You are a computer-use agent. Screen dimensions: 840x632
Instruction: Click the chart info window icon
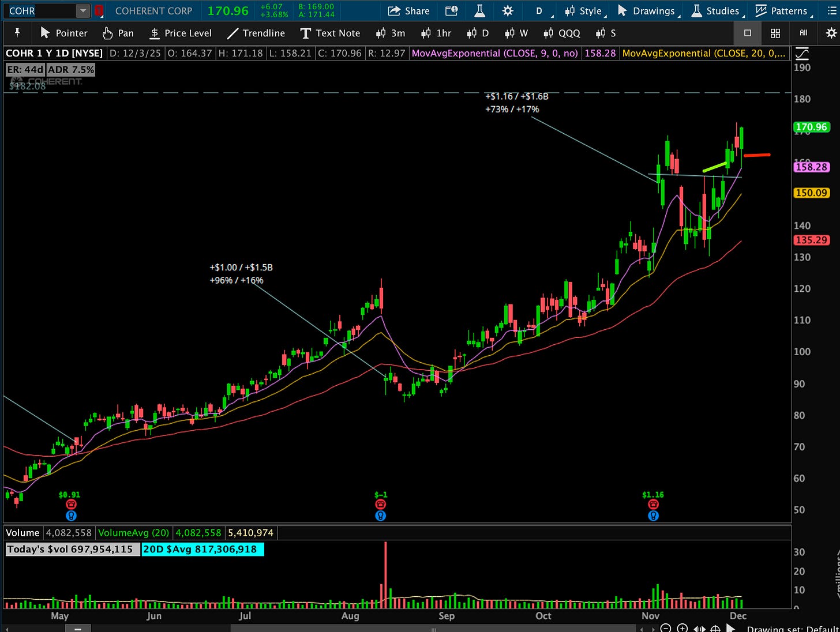(x=452, y=10)
